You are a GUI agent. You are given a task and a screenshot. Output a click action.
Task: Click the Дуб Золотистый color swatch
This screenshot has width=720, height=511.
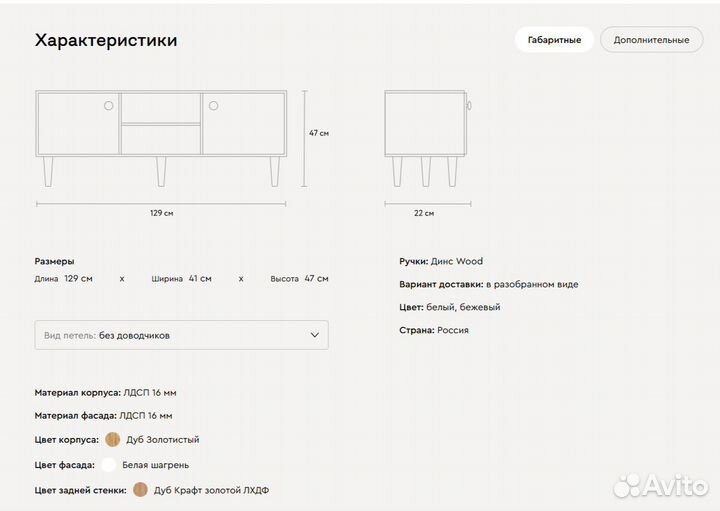[112, 439]
